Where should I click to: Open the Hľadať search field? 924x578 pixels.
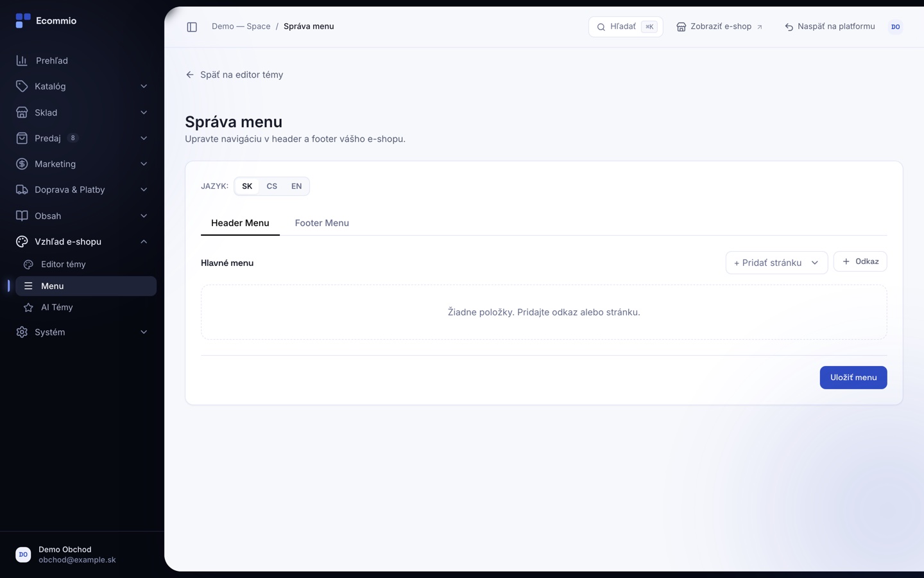pyautogui.click(x=626, y=27)
